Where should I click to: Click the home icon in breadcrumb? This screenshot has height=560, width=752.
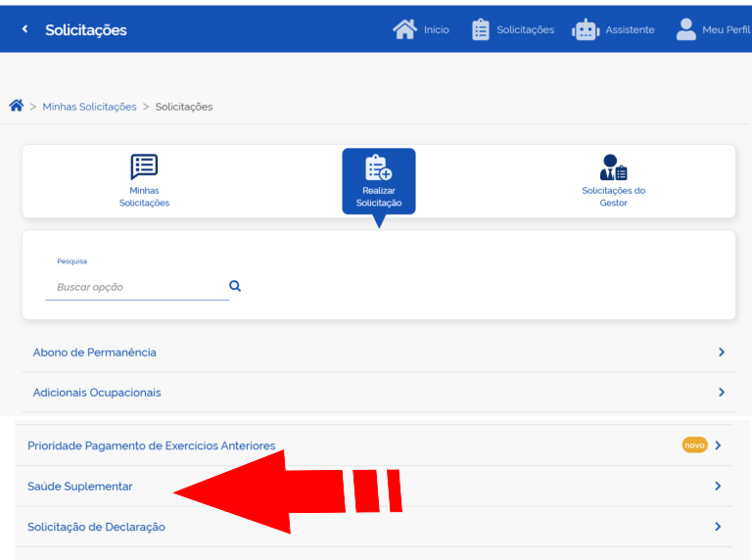pos(16,106)
